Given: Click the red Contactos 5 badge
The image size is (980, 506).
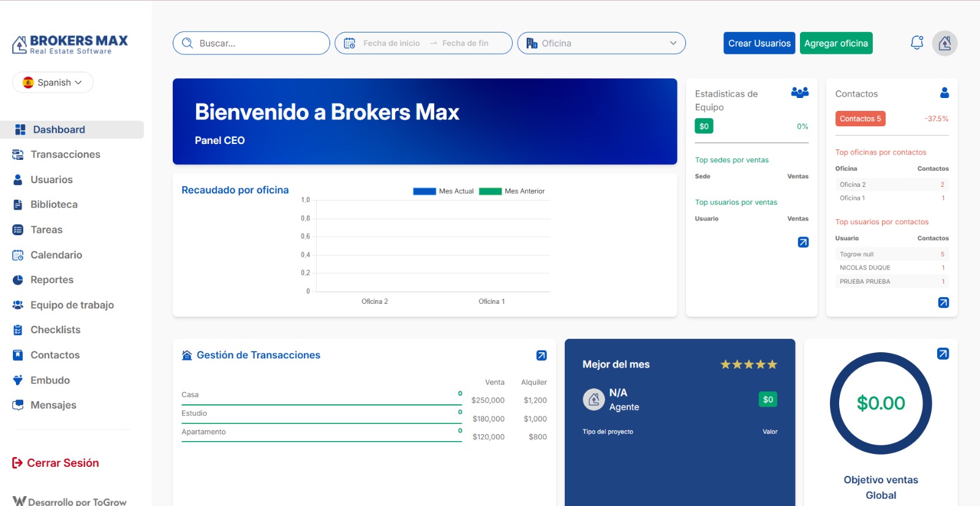Looking at the screenshot, I should [x=860, y=119].
